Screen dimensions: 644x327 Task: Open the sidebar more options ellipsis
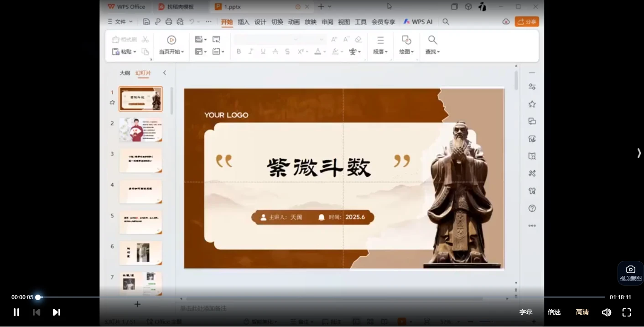tap(532, 226)
